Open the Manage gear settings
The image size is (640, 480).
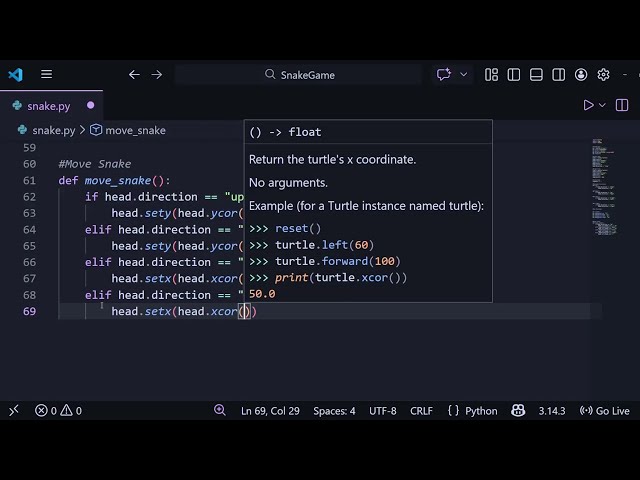604,75
